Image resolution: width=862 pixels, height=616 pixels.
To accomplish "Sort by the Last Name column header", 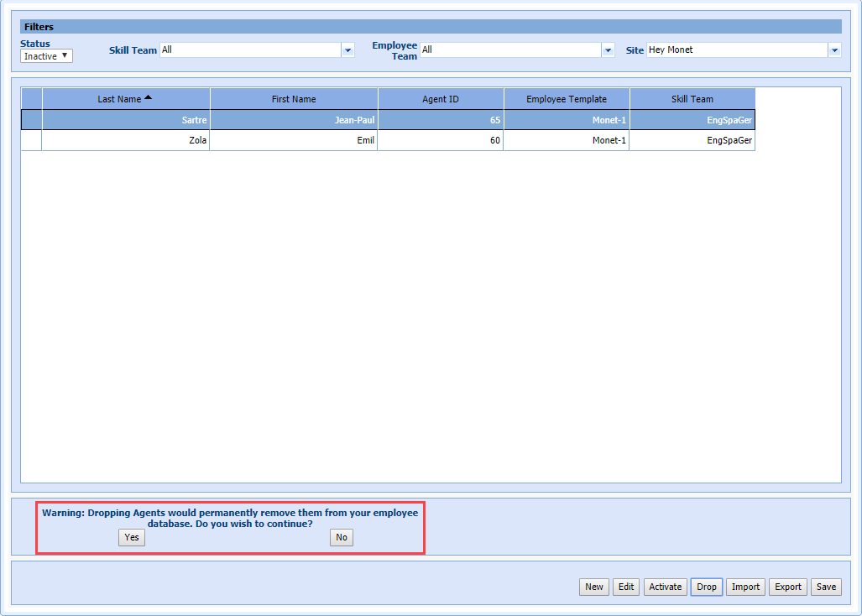I will (x=125, y=99).
